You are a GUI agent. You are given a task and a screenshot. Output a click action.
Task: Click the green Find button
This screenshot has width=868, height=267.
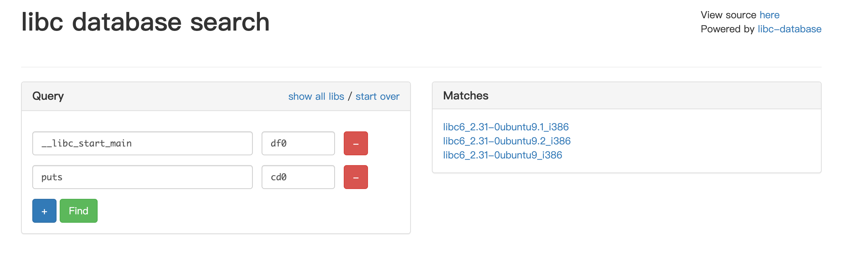point(79,211)
